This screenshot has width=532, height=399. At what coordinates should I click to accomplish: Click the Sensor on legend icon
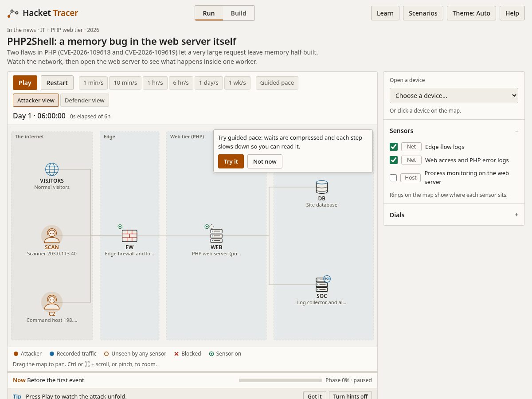[x=211, y=354]
